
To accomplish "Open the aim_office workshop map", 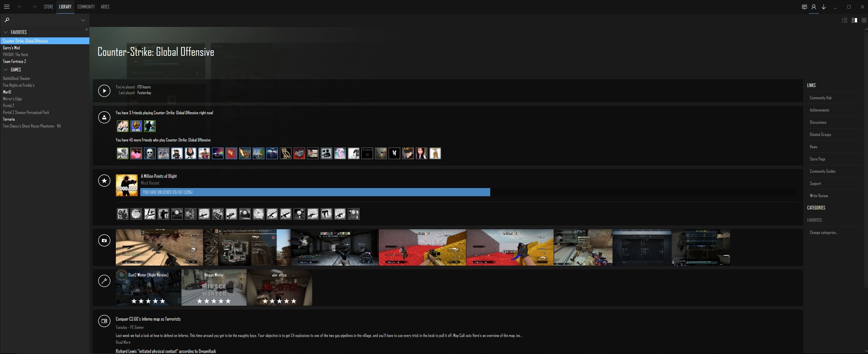I will point(280,287).
